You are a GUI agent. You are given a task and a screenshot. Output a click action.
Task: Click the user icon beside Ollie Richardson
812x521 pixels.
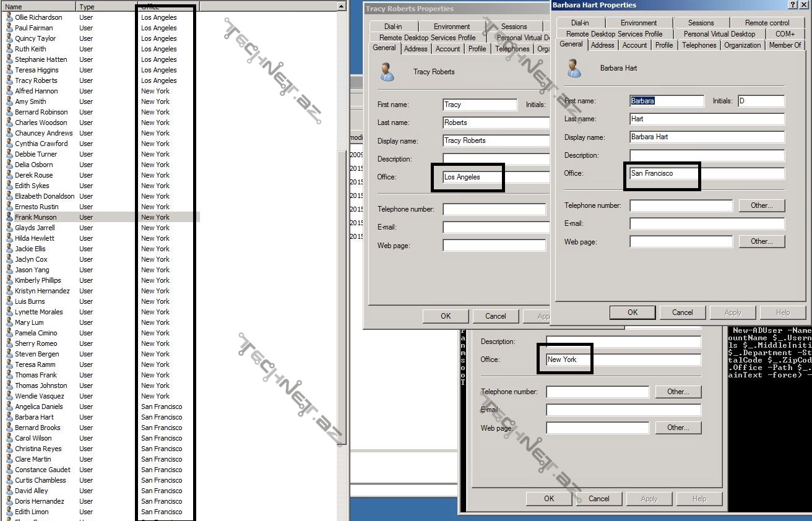pyautogui.click(x=9, y=17)
